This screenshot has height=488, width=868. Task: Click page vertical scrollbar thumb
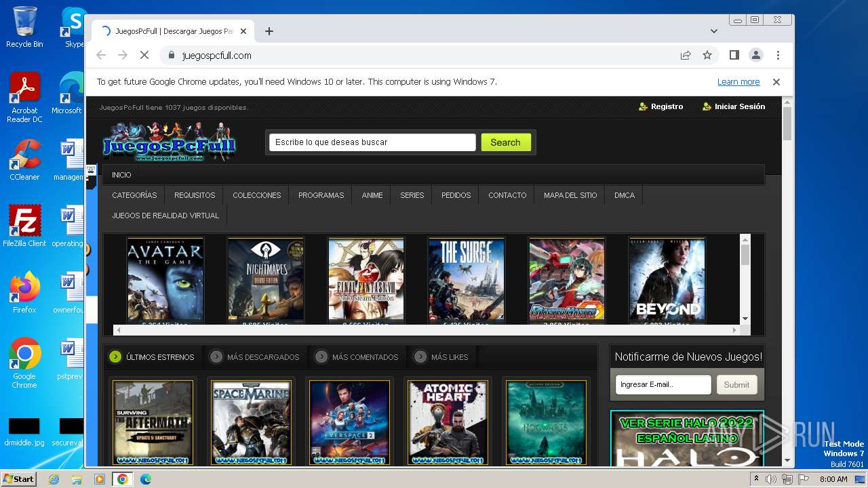[787, 123]
